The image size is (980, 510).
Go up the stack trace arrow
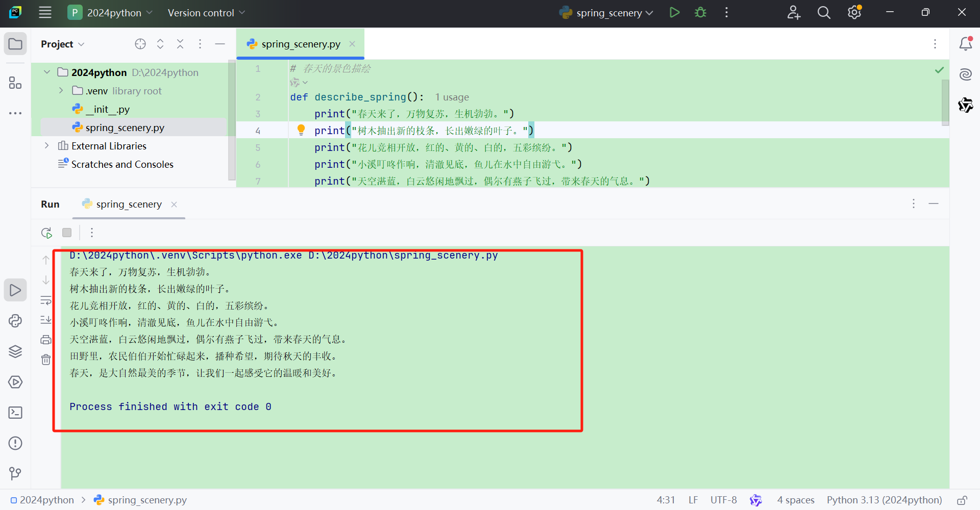[46, 260]
